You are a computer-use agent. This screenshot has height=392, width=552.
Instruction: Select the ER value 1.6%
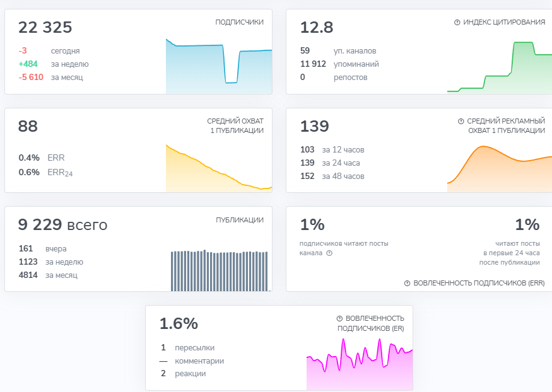(179, 324)
